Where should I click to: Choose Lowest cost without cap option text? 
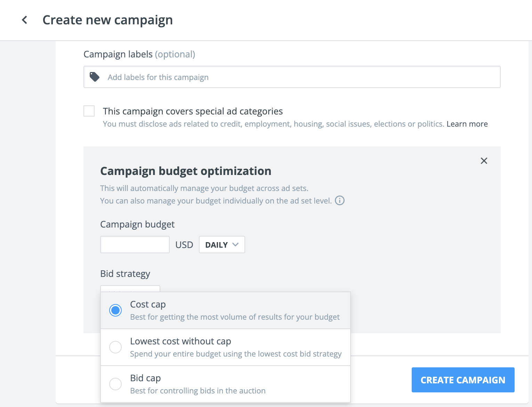pos(180,341)
